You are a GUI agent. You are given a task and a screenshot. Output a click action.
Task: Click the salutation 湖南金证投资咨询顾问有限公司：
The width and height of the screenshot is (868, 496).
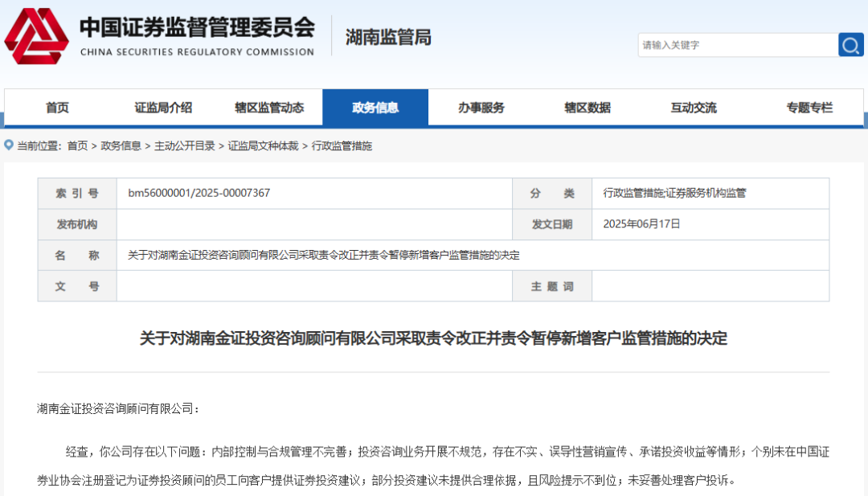click(118, 408)
